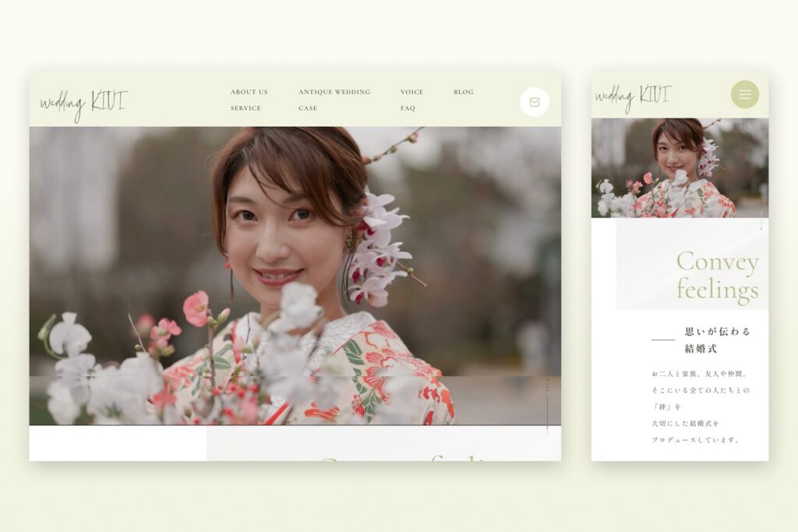Click the vertical scroll indicator on desktop hero
The width and height of the screenshot is (798, 532).
(x=547, y=405)
